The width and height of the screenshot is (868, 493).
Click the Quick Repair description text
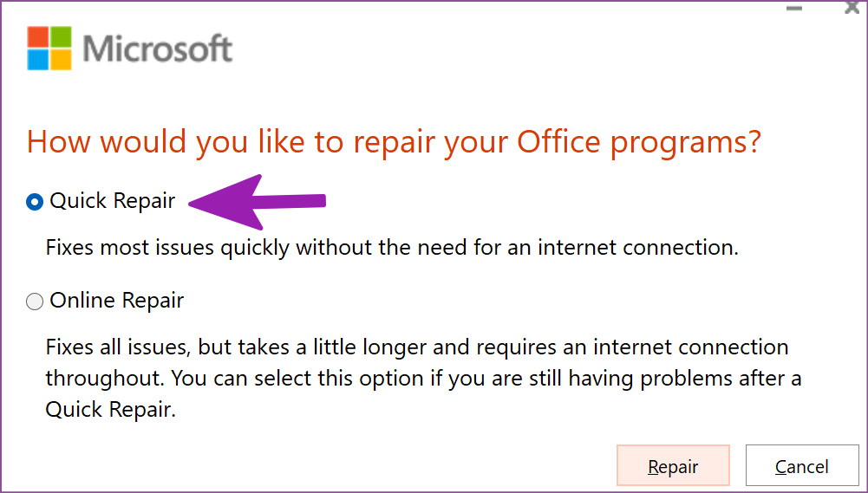pos(392,247)
